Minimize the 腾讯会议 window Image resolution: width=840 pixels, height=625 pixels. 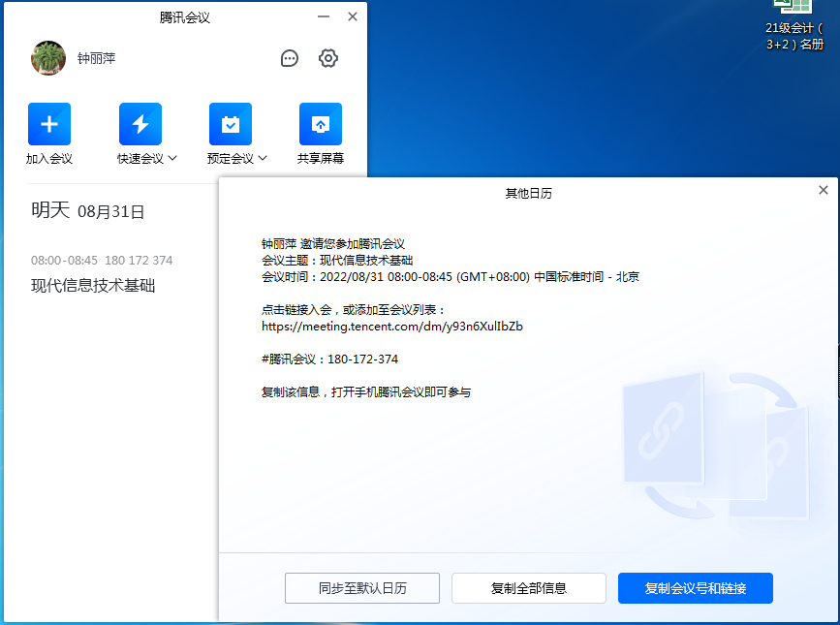pos(324,16)
